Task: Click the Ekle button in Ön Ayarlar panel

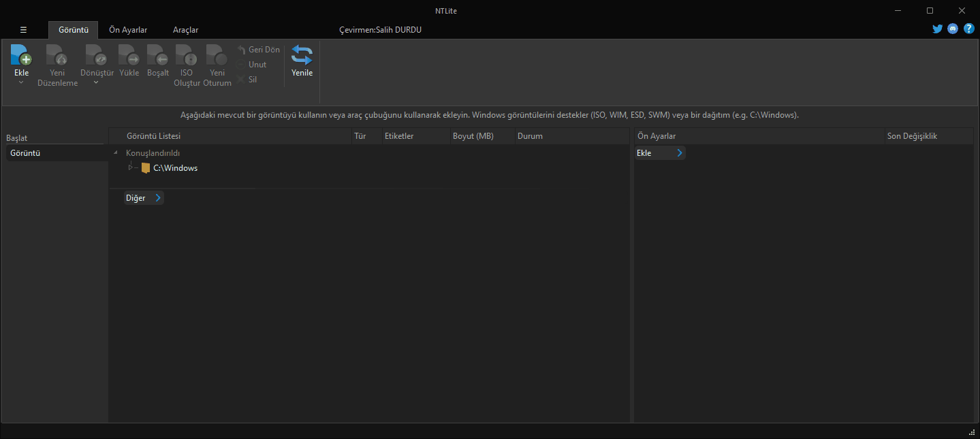Action: pyautogui.click(x=659, y=153)
